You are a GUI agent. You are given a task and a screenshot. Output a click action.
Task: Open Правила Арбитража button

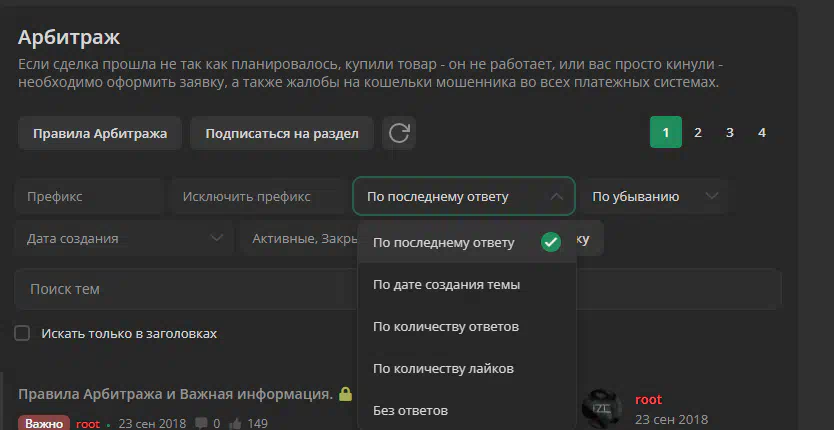(x=100, y=133)
